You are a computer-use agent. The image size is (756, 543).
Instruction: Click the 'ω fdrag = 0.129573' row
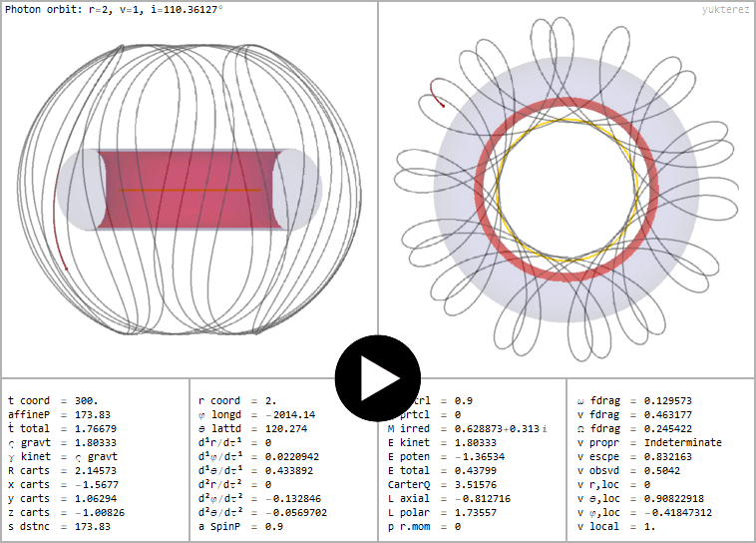pyautogui.click(x=634, y=400)
